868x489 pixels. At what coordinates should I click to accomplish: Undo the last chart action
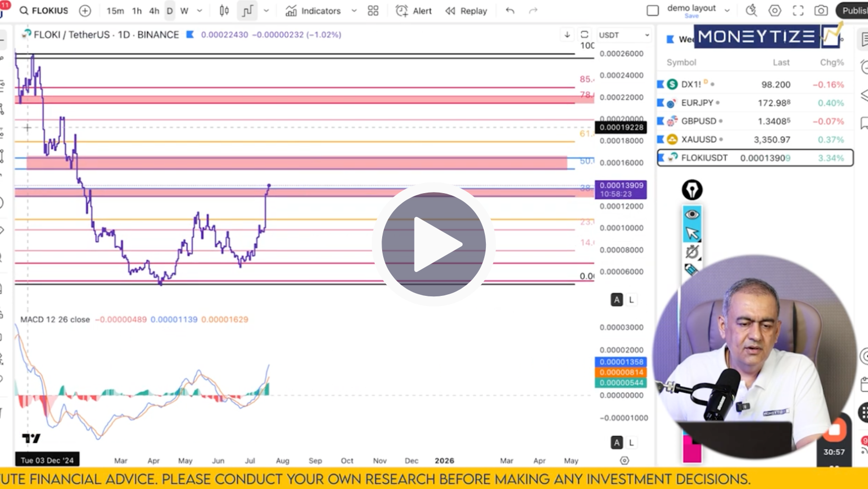510,11
